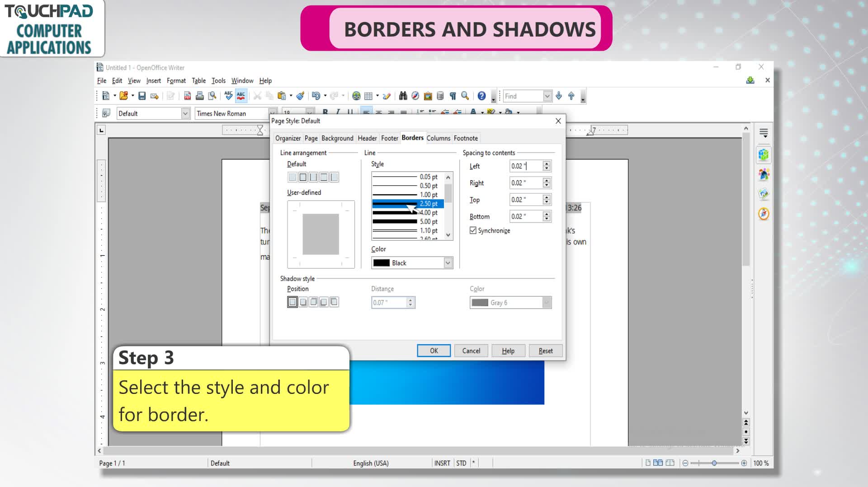
Task: Select the last shadow position option
Action: pos(334,302)
